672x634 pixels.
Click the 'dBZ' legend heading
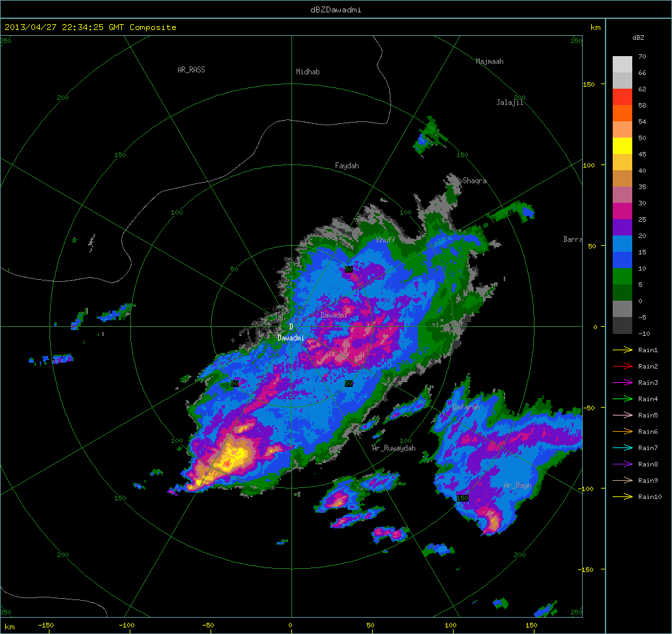click(x=638, y=38)
